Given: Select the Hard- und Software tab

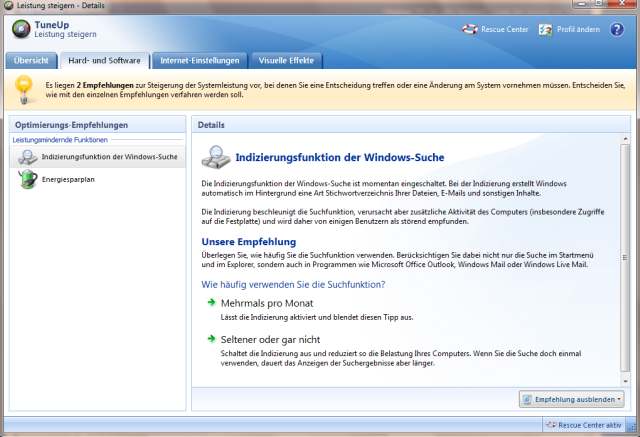Looking at the screenshot, I should (104, 60).
